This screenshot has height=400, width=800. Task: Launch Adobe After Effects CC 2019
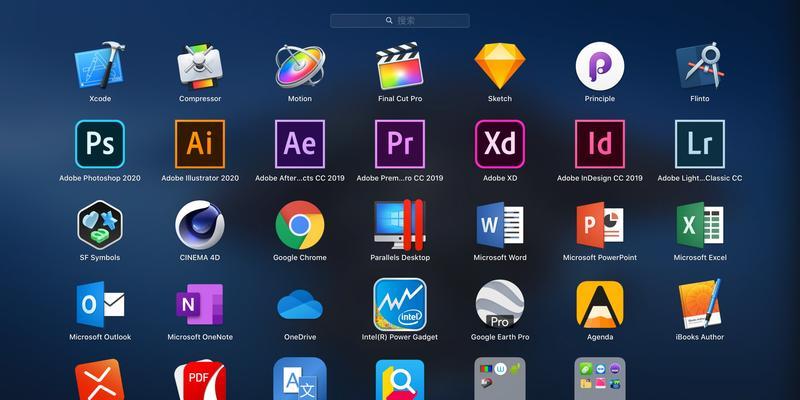click(x=300, y=144)
